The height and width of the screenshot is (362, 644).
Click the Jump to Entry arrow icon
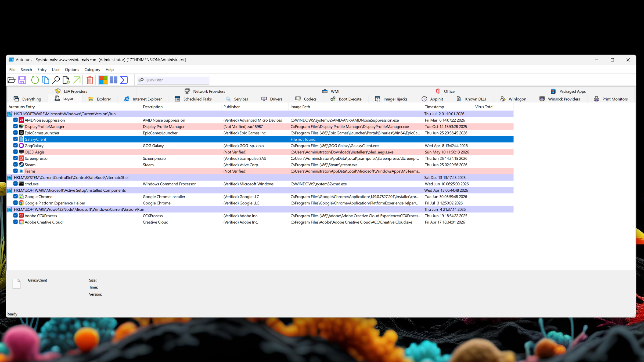click(77, 80)
